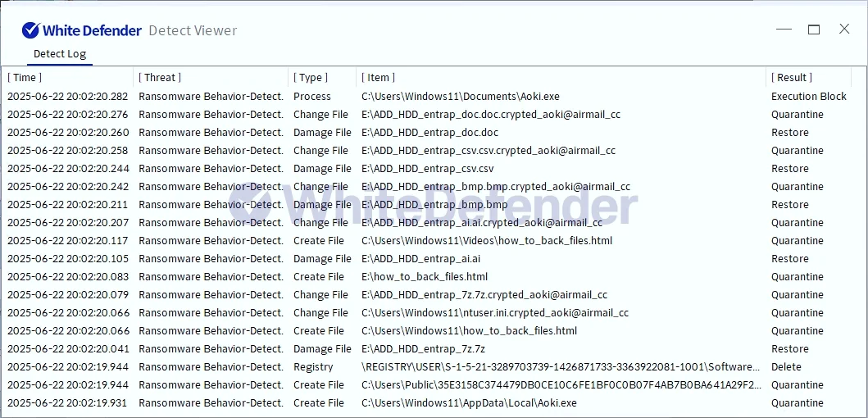Screen dimensions: 868x418
Task: Switch to the Detect Log tab
Action: (x=59, y=54)
